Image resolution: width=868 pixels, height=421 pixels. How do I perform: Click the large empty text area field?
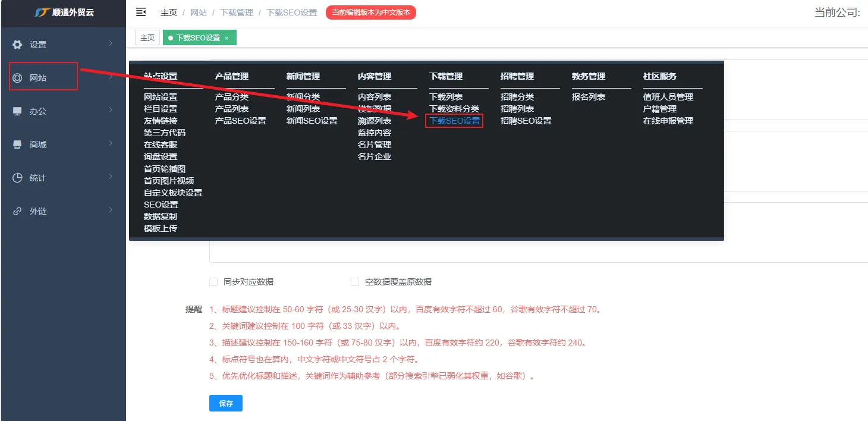coord(535,250)
